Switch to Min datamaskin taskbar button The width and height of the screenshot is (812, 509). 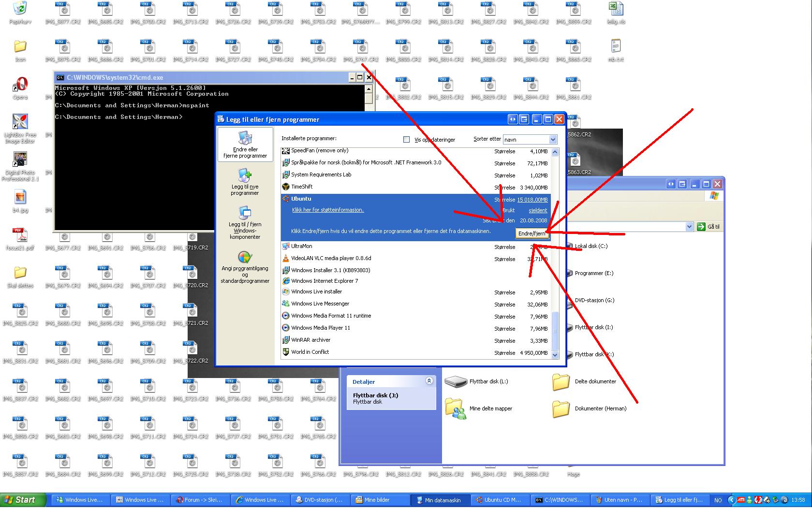tap(441, 500)
